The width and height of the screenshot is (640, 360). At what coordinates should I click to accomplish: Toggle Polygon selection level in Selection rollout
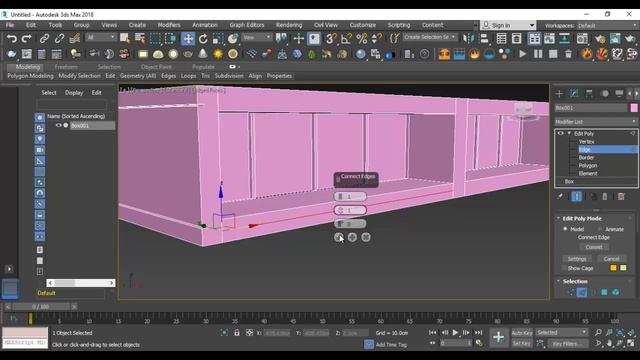[x=604, y=292]
